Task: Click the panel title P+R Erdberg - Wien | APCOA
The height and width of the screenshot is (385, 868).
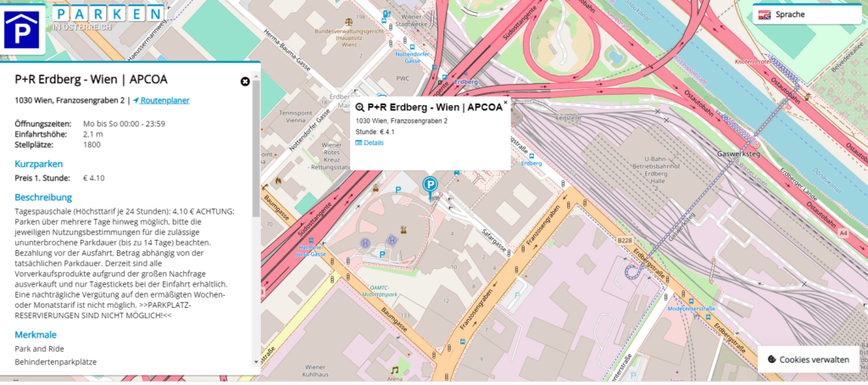Action: pos(92,80)
